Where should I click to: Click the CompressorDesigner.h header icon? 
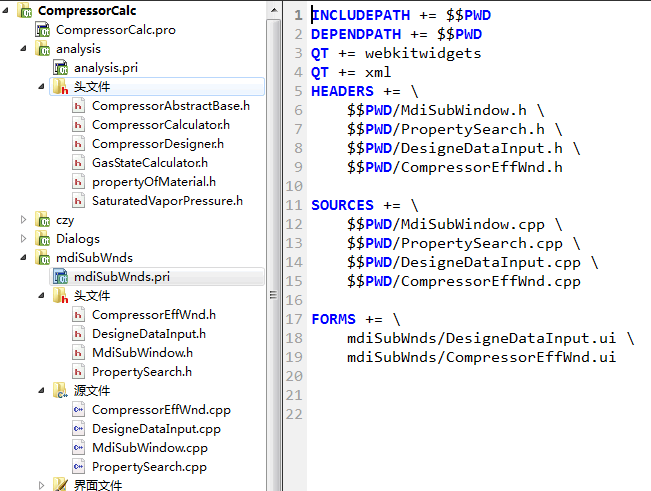pyautogui.click(x=78, y=144)
